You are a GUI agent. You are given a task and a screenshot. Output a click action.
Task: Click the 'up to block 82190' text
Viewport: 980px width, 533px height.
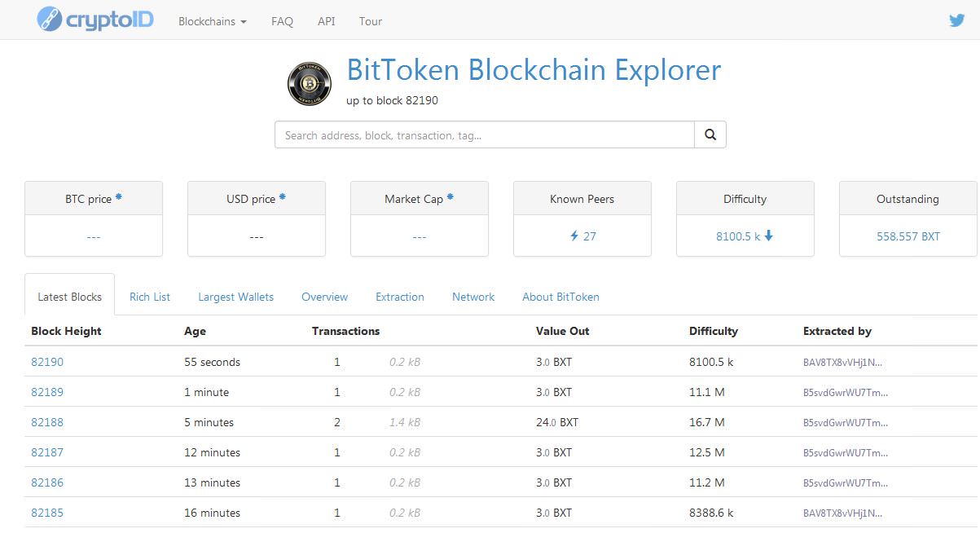coord(393,100)
